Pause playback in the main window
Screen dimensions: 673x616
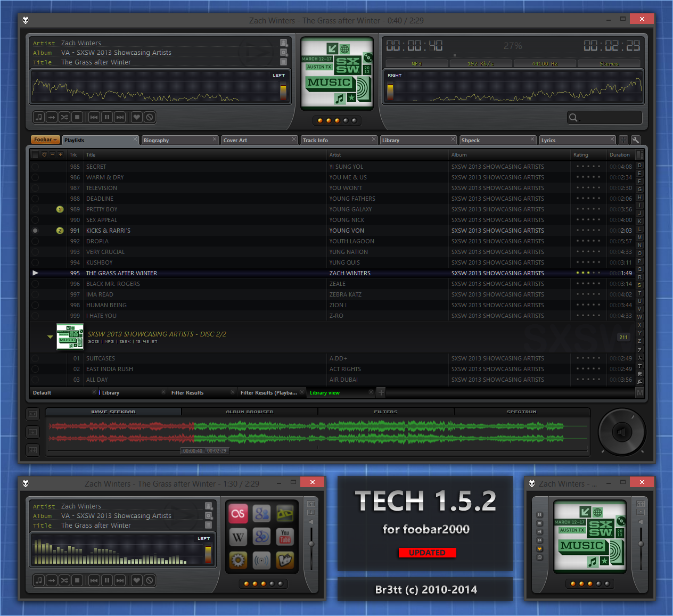(x=107, y=117)
